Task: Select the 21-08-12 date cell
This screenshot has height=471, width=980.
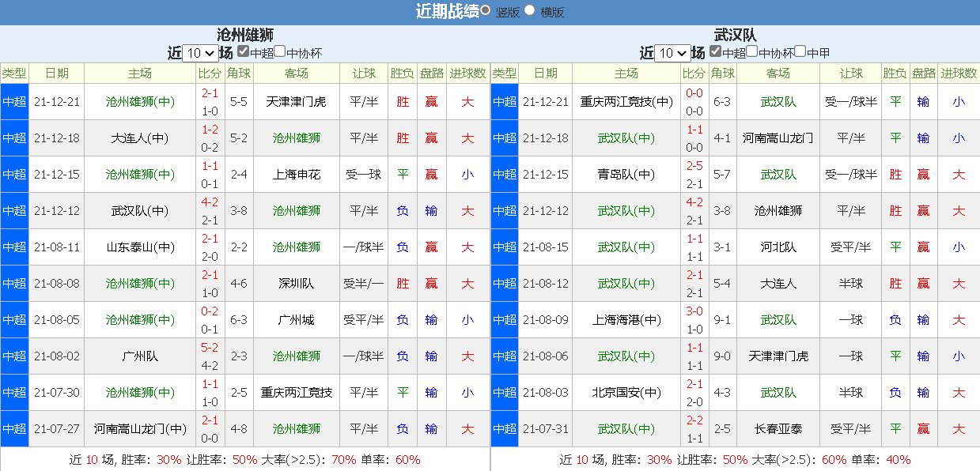Action: (x=546, y=283)
